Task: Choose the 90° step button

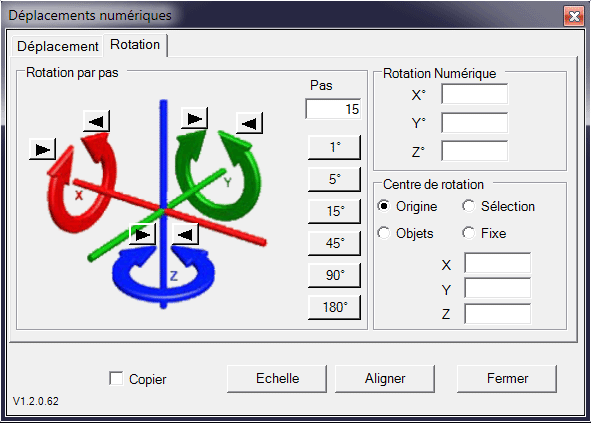Action: coord(334,275)
